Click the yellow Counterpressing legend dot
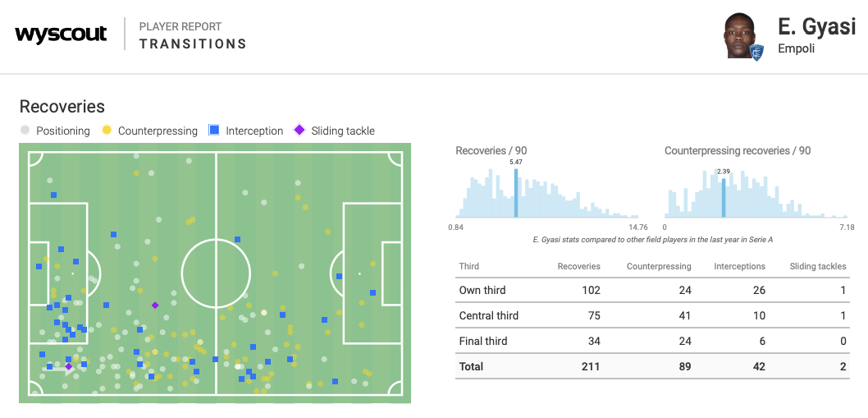The width and height of the screenshot is (868, 418). click(107, 131)
